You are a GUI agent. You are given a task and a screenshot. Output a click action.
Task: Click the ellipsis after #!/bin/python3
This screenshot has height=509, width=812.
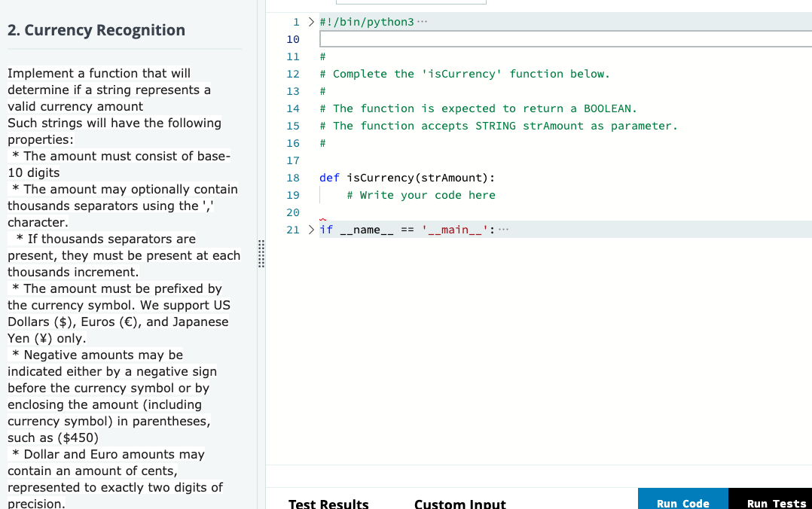(x=422, y=22)
